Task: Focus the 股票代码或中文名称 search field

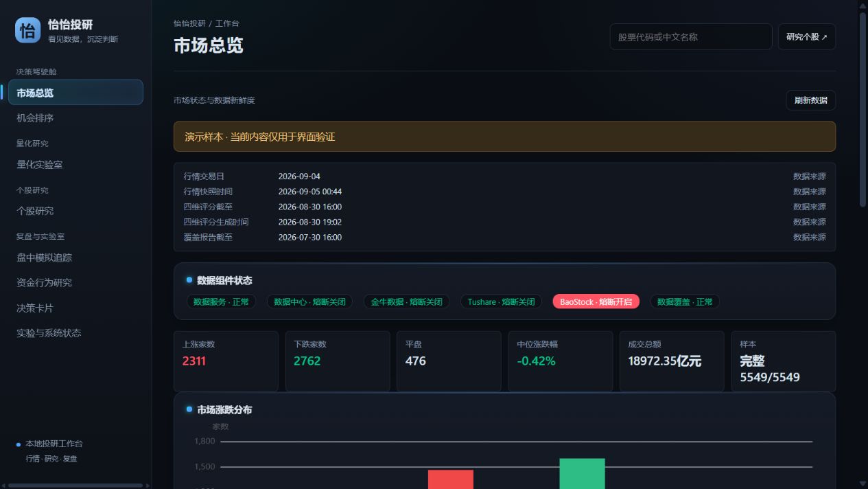Action: pos(691,37)
